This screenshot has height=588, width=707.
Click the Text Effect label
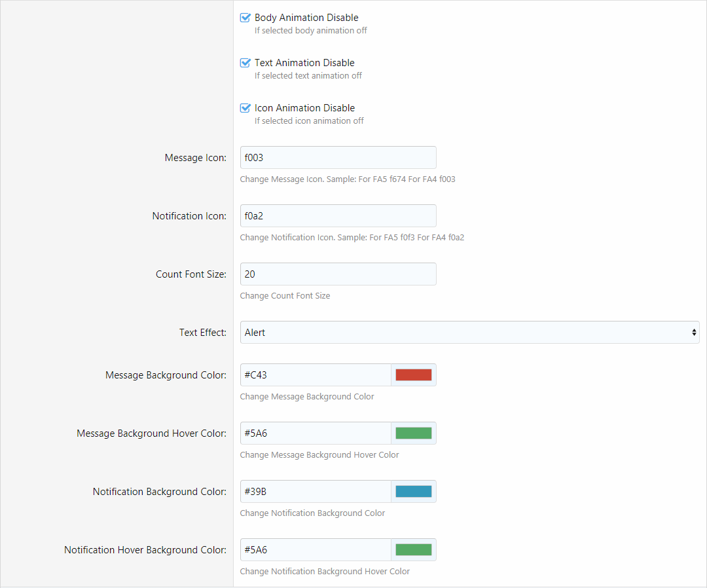point(202,333)
